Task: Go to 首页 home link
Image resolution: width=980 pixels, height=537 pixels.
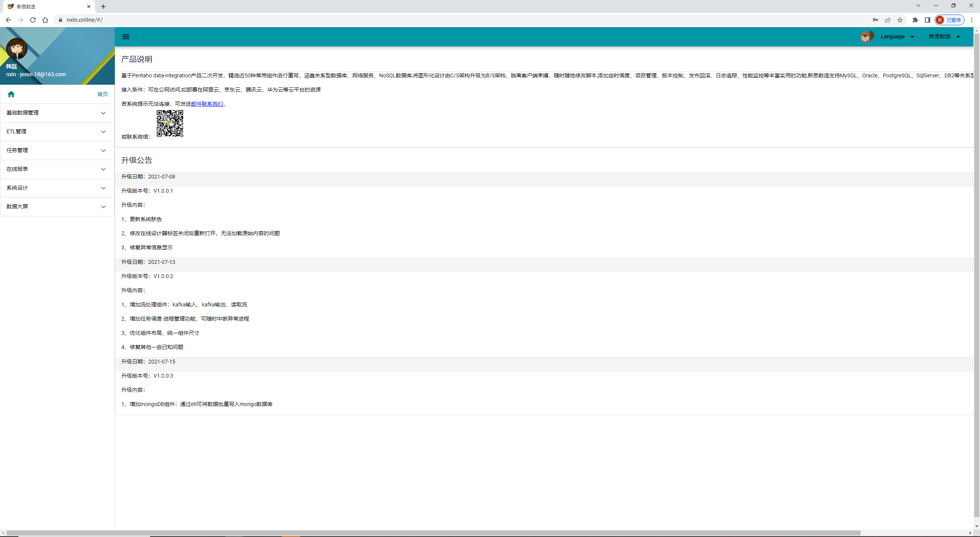Action: tap(102, 94)
